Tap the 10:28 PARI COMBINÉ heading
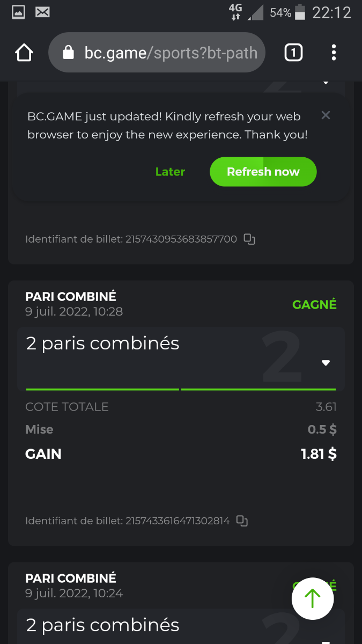 [x=71, y=296]
